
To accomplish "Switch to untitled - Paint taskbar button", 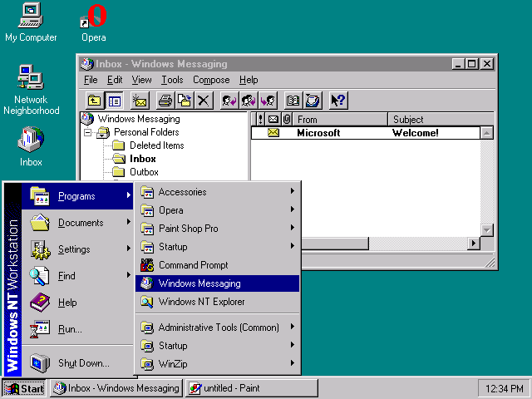I will point(251,388).
